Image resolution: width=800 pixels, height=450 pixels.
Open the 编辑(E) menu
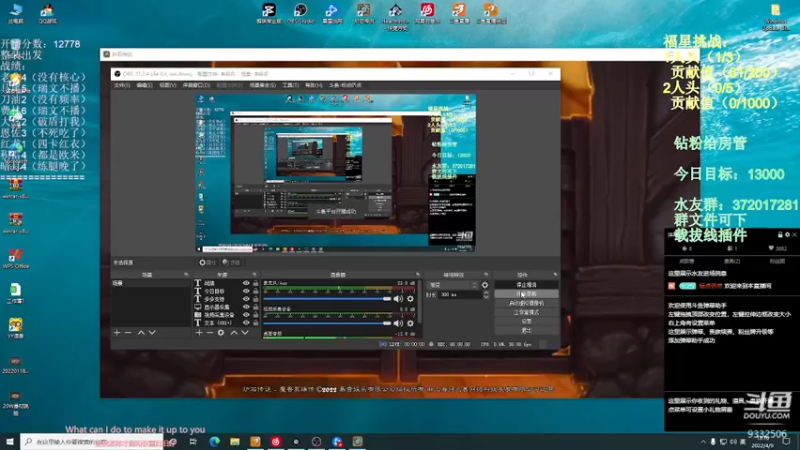click(x=145, y=85)
